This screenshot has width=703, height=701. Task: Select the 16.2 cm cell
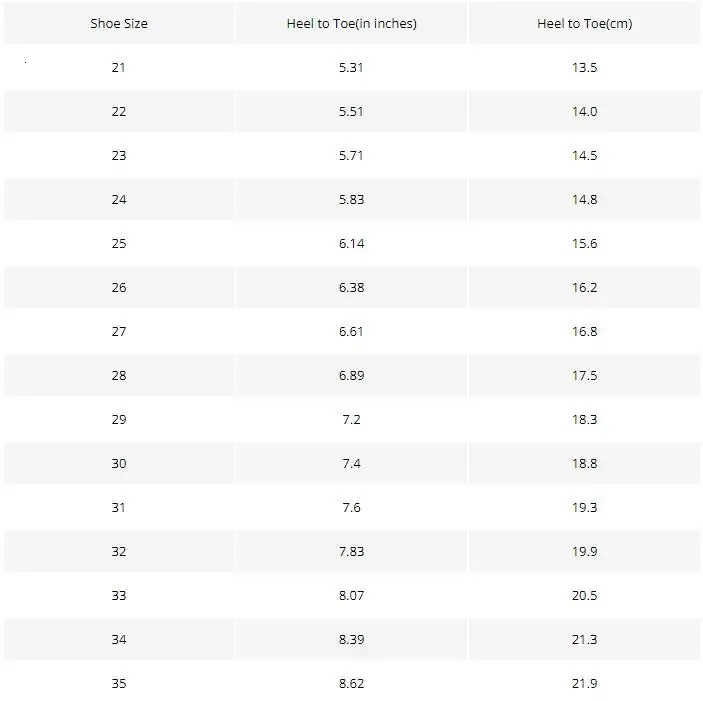[584, 288]
